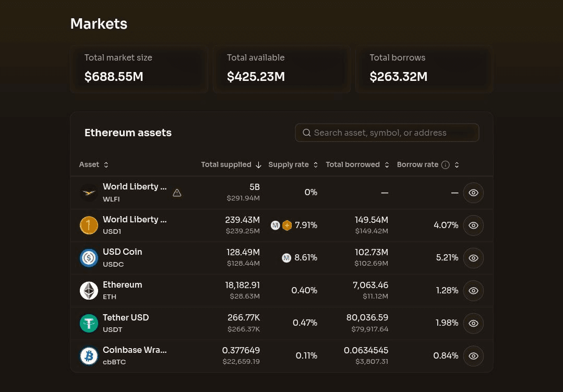
Task: Click the 0.11% supply rate value
Action: pyautogui.click(x=306, y=355)
